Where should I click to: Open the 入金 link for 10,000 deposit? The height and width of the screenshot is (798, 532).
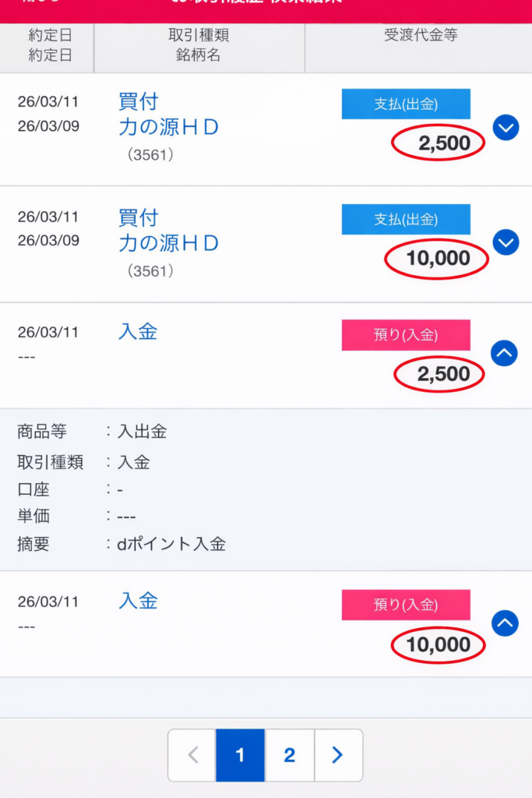pyautogui.click(x=138, y=601)
